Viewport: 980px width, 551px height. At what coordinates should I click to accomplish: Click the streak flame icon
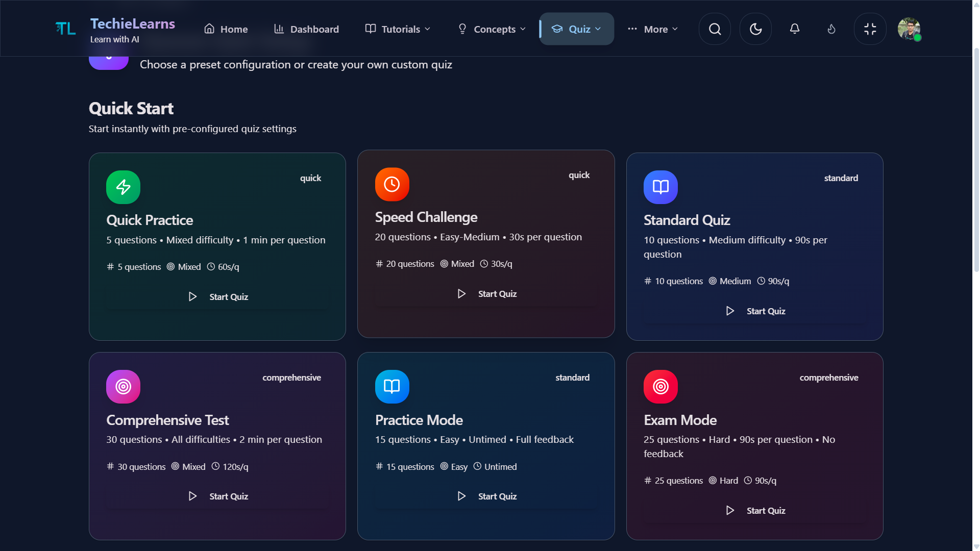pos(831,29)
